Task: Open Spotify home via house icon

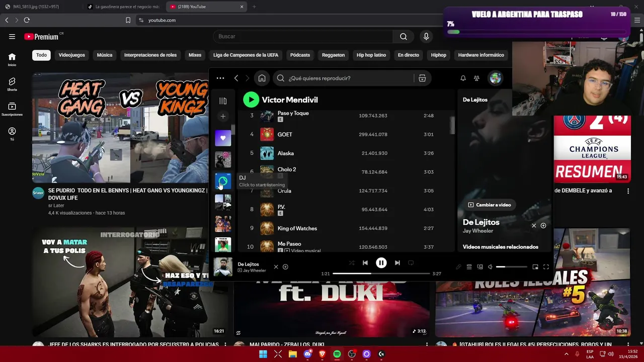Action: [262, 78]
